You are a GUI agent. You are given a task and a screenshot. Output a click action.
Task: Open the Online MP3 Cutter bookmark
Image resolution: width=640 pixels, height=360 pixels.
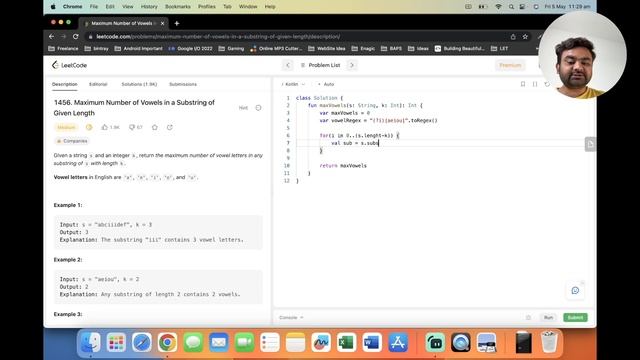tap(276, 48)
